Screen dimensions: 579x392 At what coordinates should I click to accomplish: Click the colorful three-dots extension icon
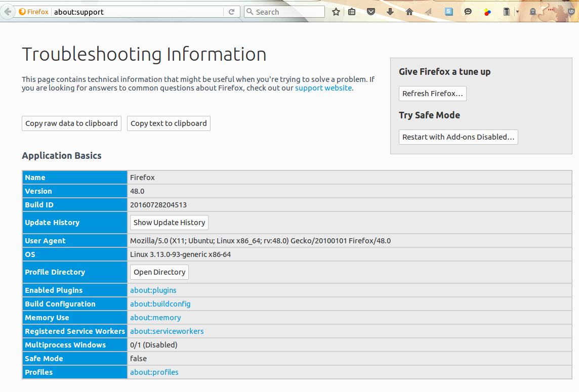(487, 12)
